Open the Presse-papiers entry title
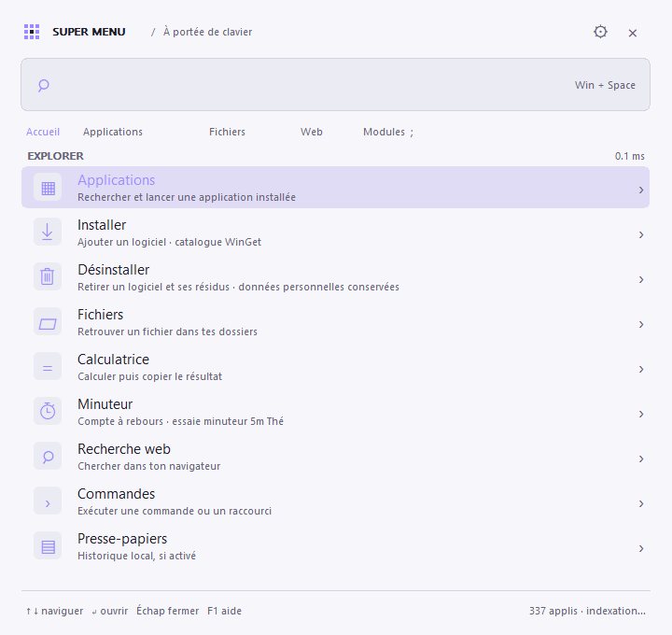The width and height of the screenshot is (672, 635). pos(122,539)
